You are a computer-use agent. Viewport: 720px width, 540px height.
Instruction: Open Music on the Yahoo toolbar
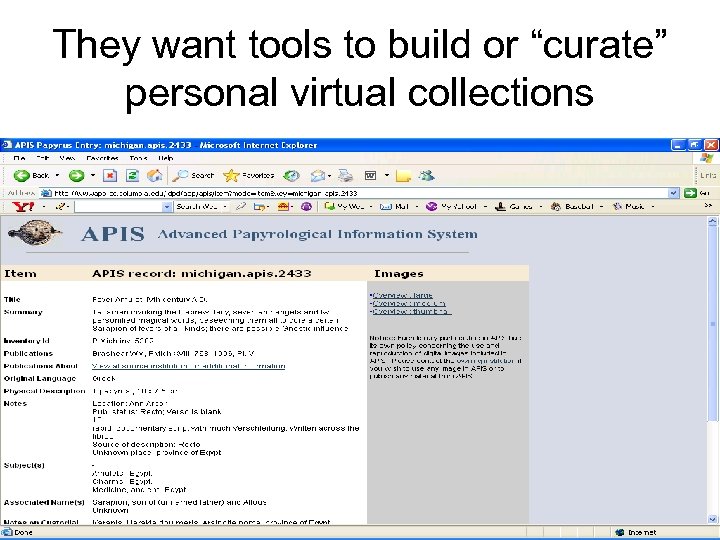(x=628, y=207)
